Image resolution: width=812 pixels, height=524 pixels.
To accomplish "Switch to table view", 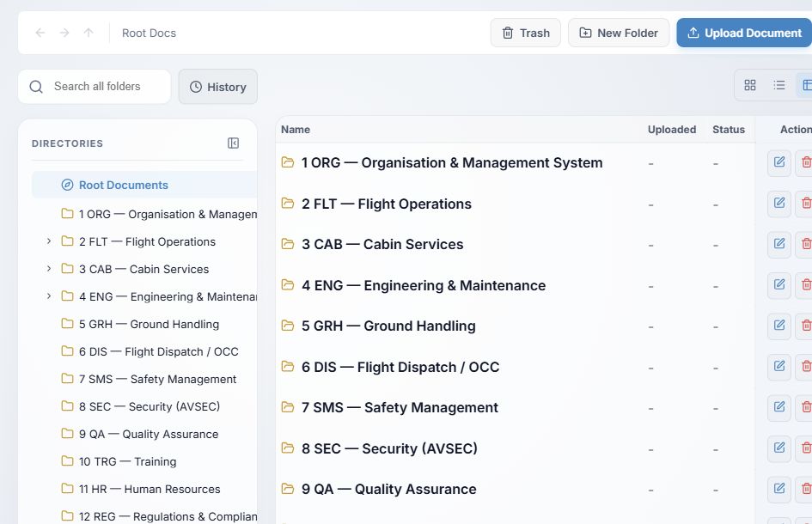I will coord(805,85).
